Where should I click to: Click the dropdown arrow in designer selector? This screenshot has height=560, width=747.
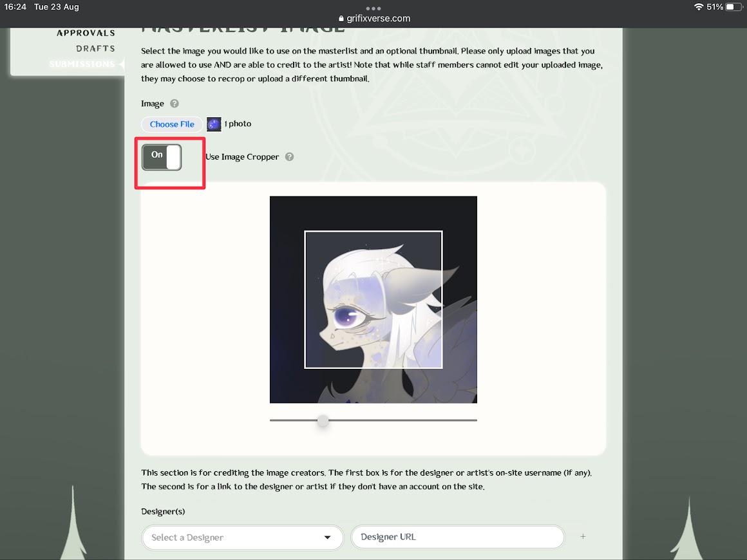pos(327,537)
